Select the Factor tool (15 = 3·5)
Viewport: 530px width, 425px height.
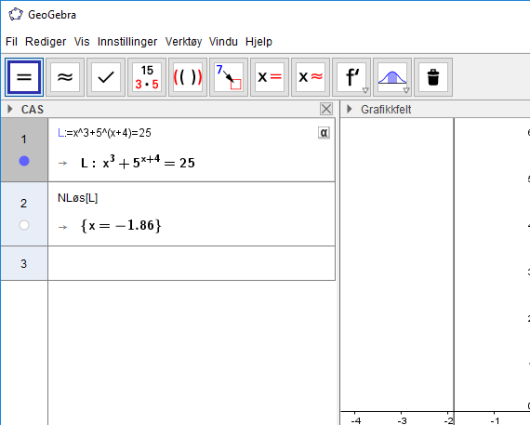[x=147, y=77]
